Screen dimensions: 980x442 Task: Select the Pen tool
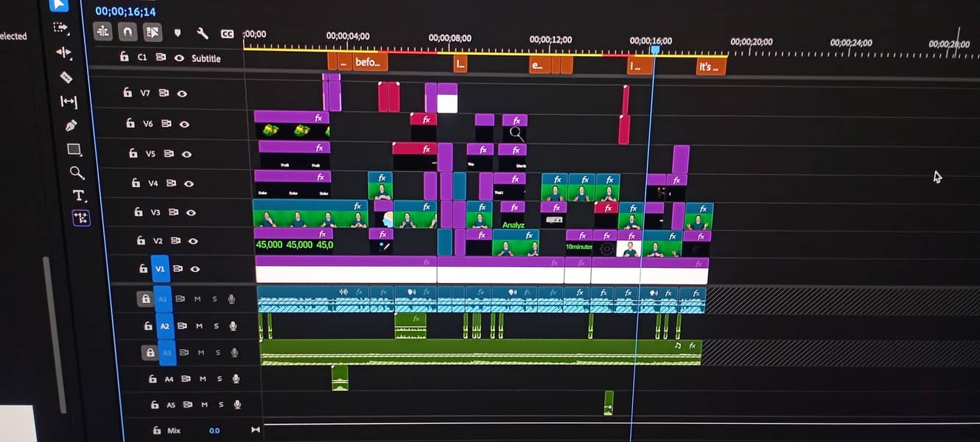71,125
